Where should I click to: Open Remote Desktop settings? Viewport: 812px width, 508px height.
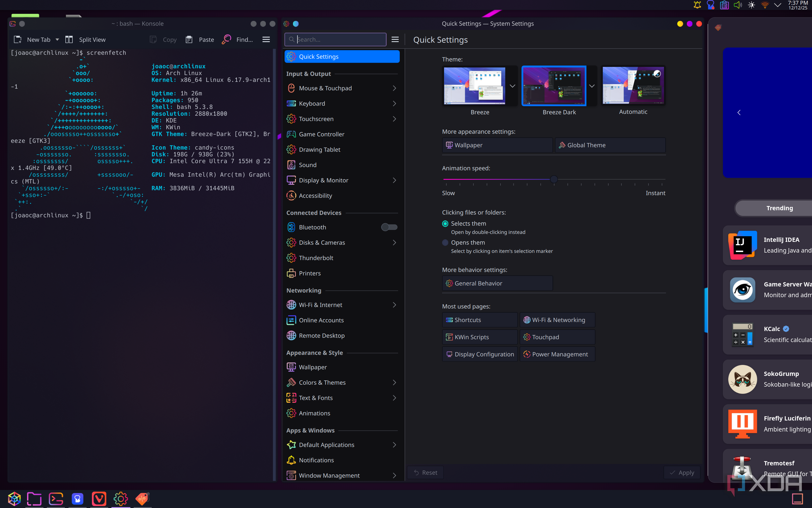342,336
